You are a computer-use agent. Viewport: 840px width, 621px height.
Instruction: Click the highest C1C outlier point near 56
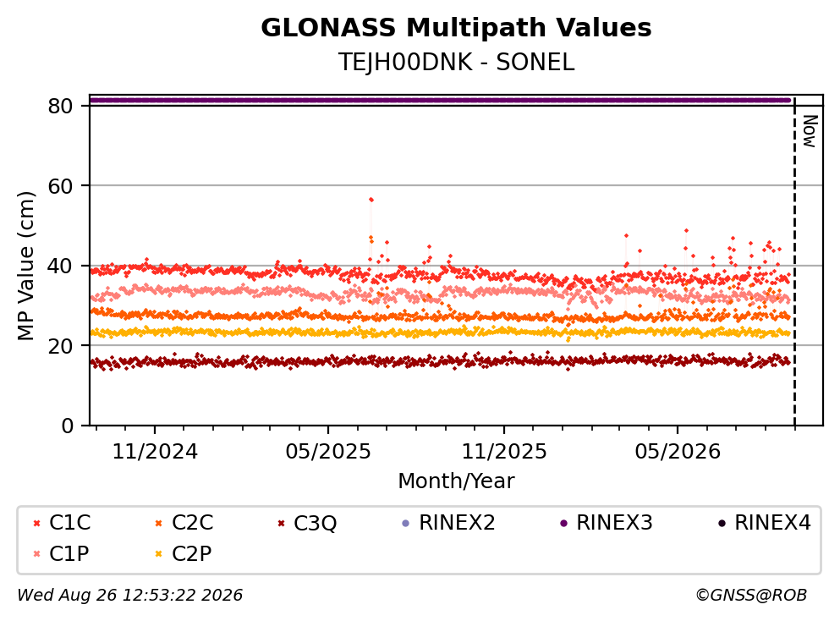coord(371,200)
